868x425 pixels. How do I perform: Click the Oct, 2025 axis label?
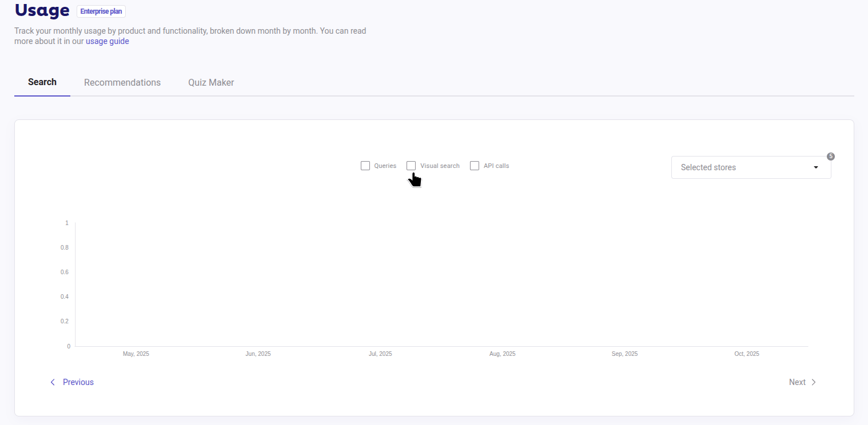(746, 353)
